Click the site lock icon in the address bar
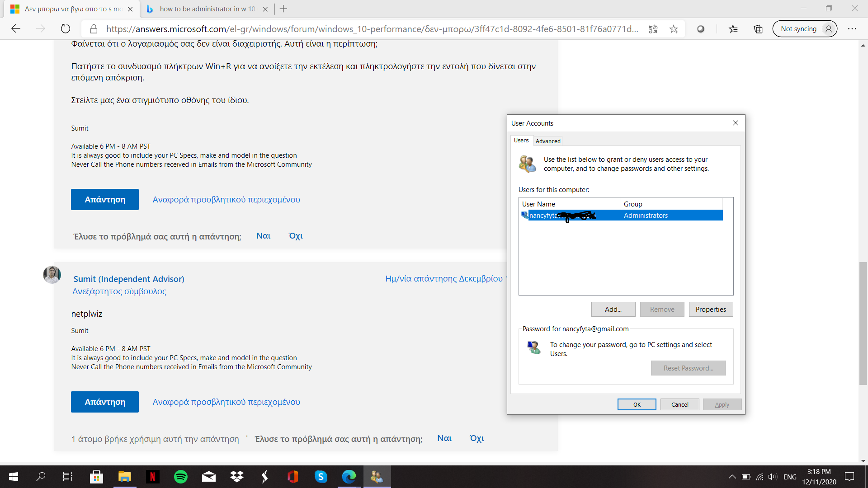The height and width of the screenshot is (488, 868). pos(94,29)
